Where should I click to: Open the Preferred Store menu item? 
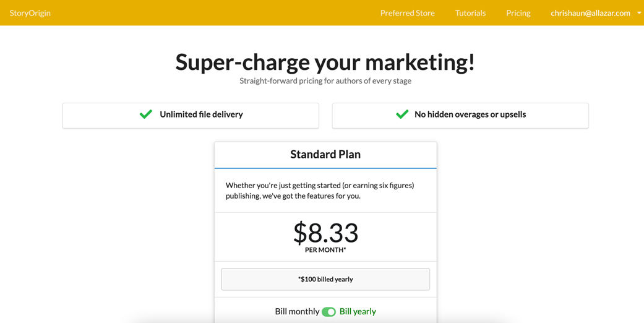coord(407,13)
